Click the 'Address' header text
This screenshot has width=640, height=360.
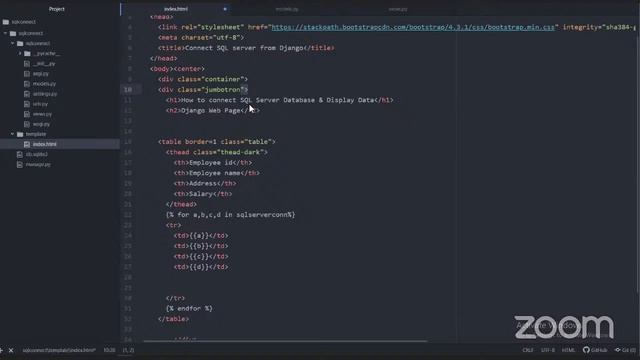202,184
